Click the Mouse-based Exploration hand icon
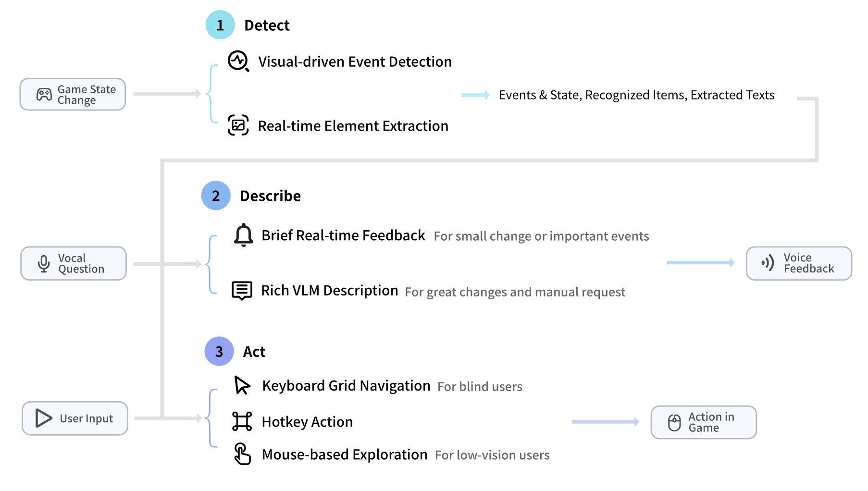 click(242, 454)
